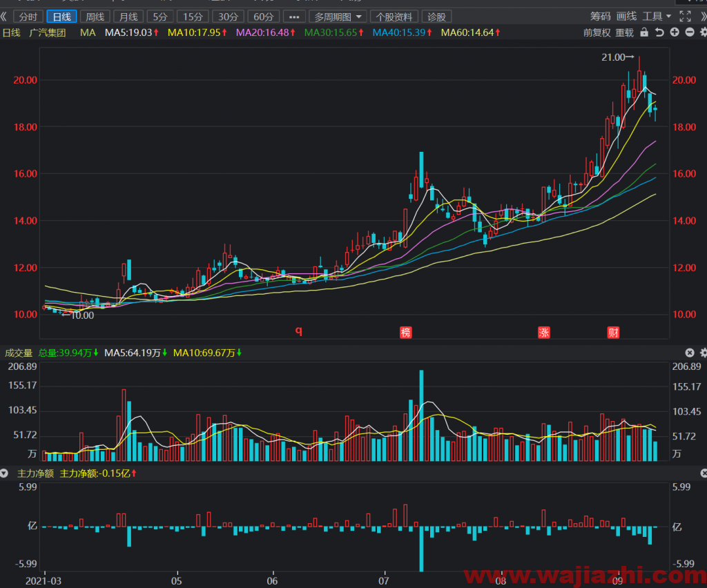This screenshot has height=588, width=707.
Task: Zoom in with the plus circle icon
Action: pyautogui.click(x=675, y=32)
